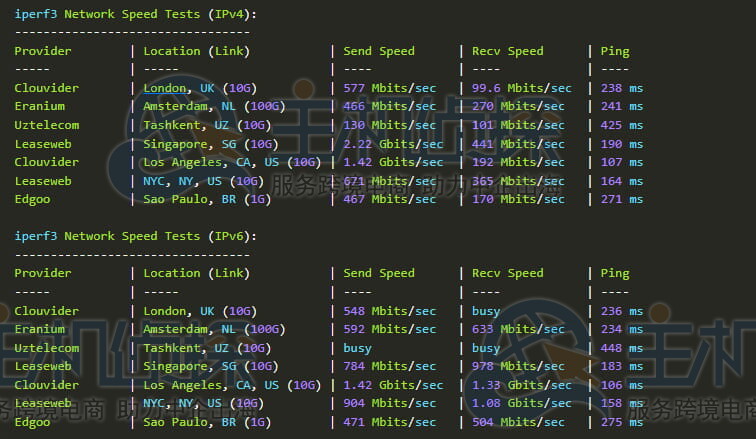This screenshot has height=439, width=756.
Task: Click the "190 ms" ping value
Action: pos(622,144)
